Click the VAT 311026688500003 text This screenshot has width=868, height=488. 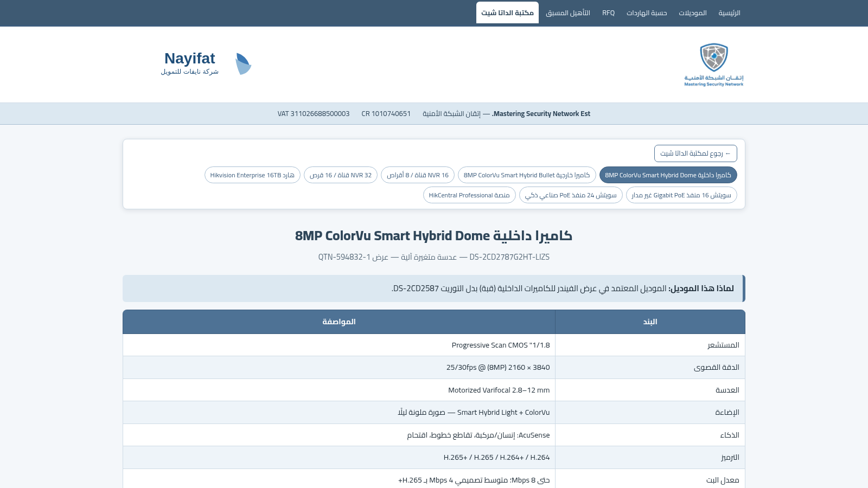click(x=314, y=114)
